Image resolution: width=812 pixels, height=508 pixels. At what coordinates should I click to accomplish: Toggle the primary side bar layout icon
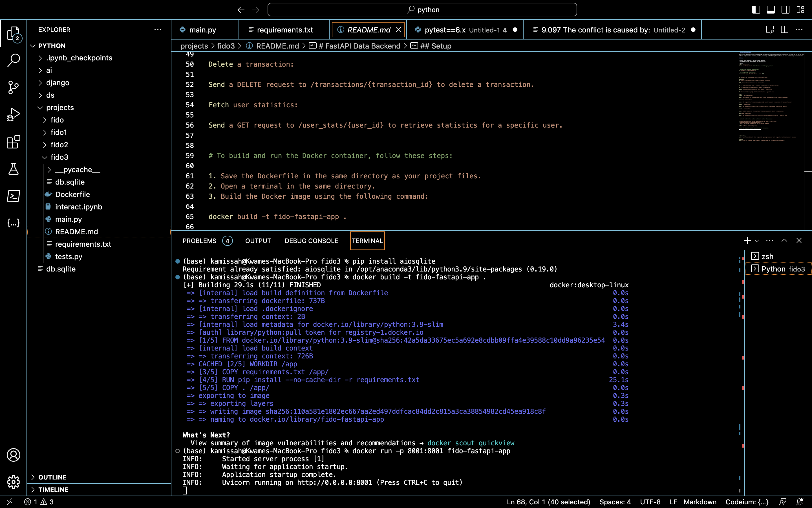coord(756,10)
